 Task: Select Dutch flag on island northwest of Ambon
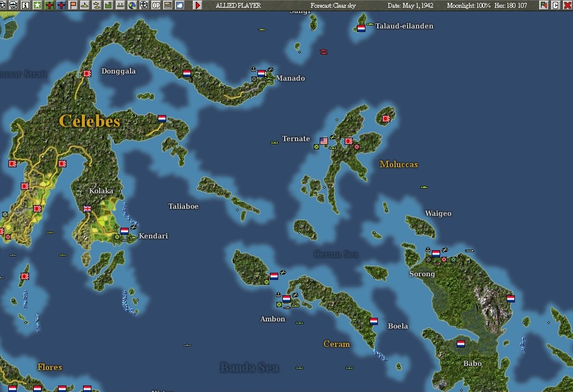(273, 276)
